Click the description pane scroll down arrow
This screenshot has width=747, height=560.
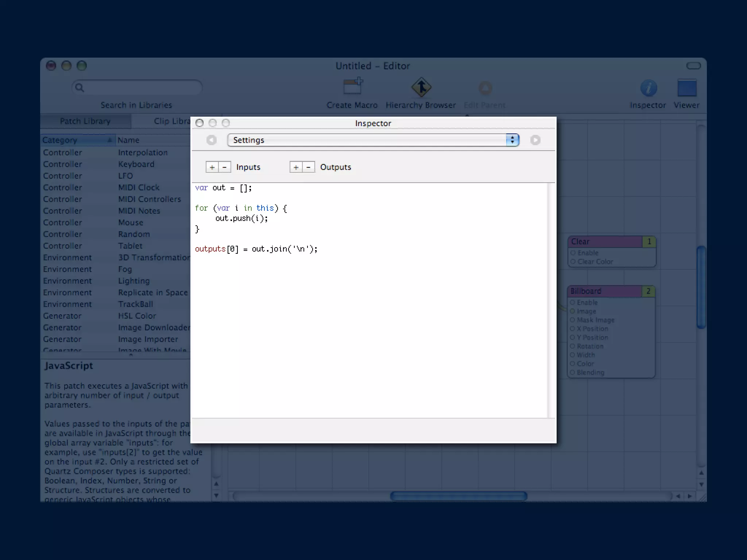coord(216,495)
